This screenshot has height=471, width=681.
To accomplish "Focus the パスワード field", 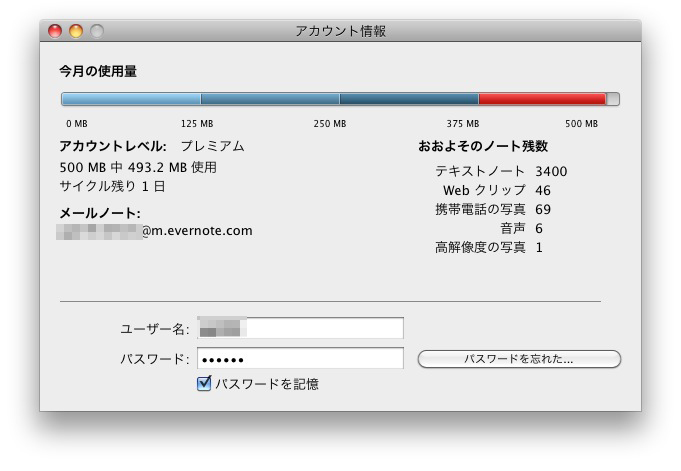I will 300,359.
